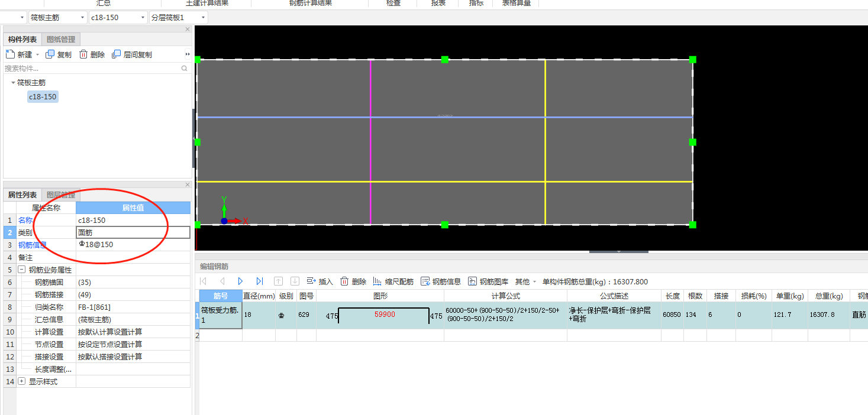This screenshot has width=868, height=415.
Task: Click the 名称 value c18-150 in properties
Action: 133,220
